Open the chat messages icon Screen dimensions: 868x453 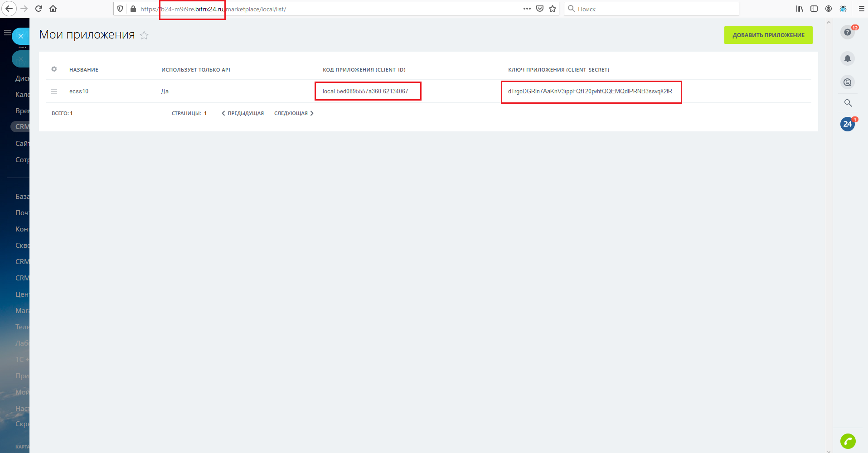tap(848, 82)
